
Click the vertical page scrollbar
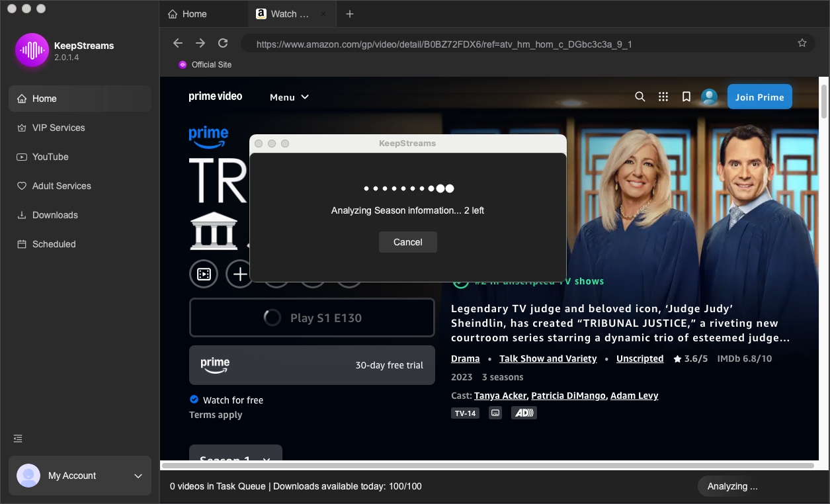(823, 101)
